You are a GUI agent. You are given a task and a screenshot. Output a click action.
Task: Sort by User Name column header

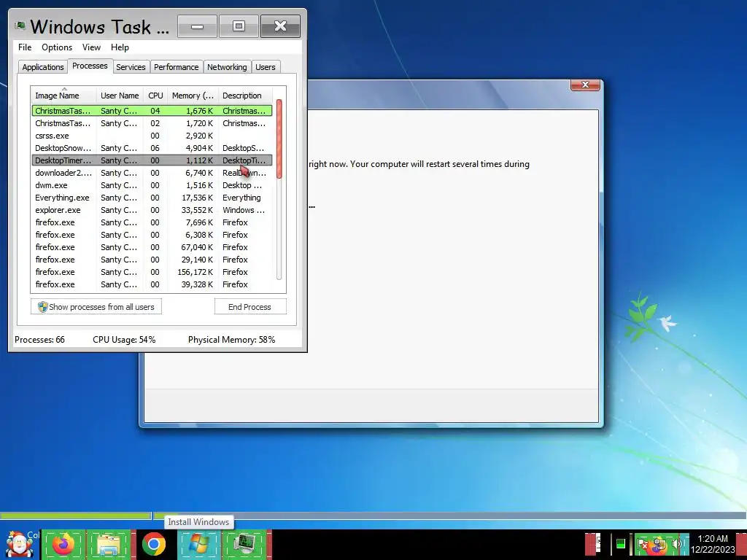coord(120,96)
